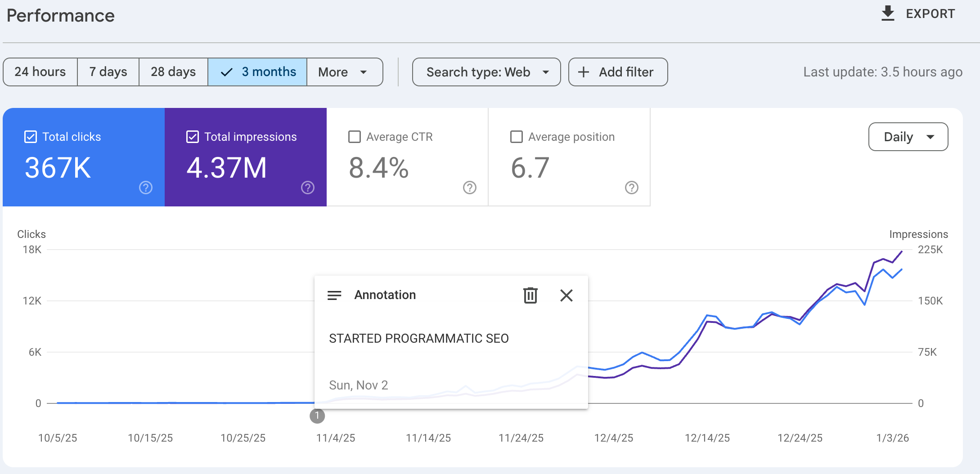Enable the Average CTR checkbox
This screenshot has width=980, height=474.
[355, 137]
